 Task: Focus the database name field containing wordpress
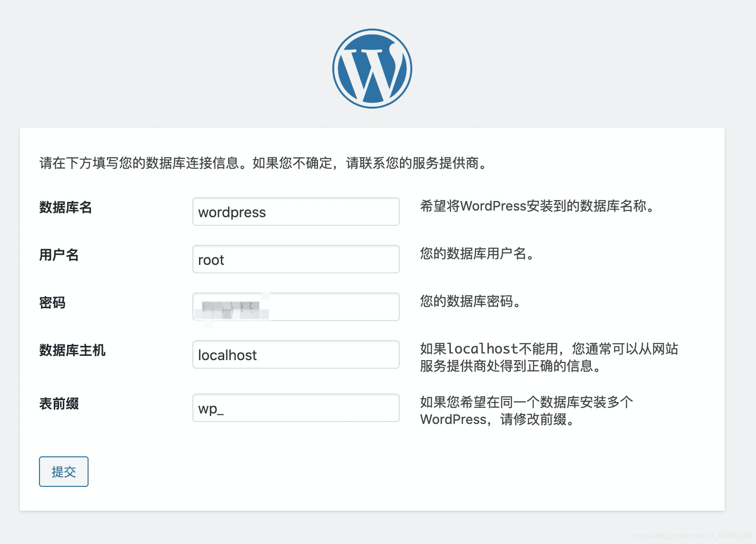[296, 212]
